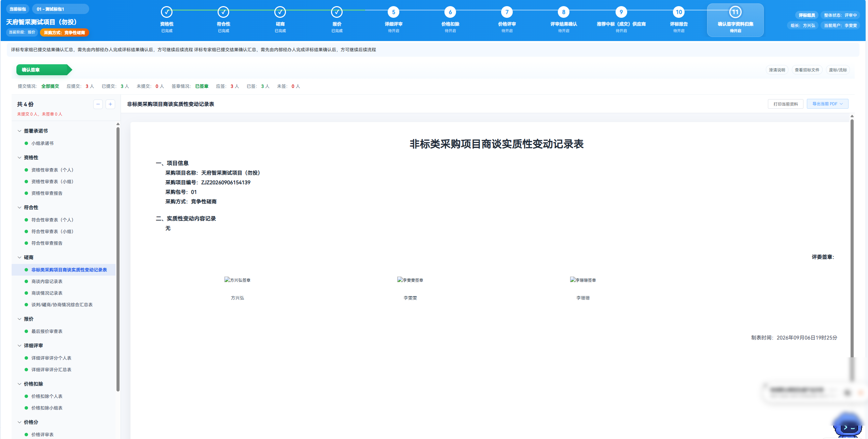
Task: Click the 方兴弘签章 signature image
Action: coord(237,280)
